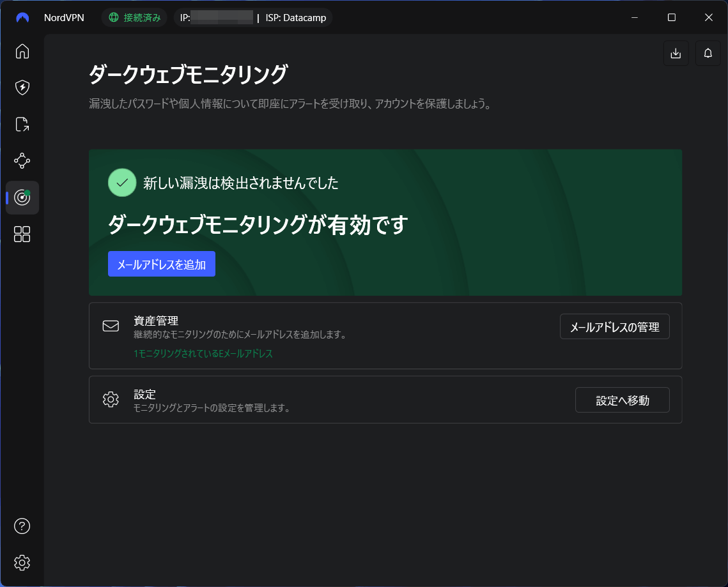Click the download icon at top right
This screenshot has height=587, width=728.
point(676,53)
